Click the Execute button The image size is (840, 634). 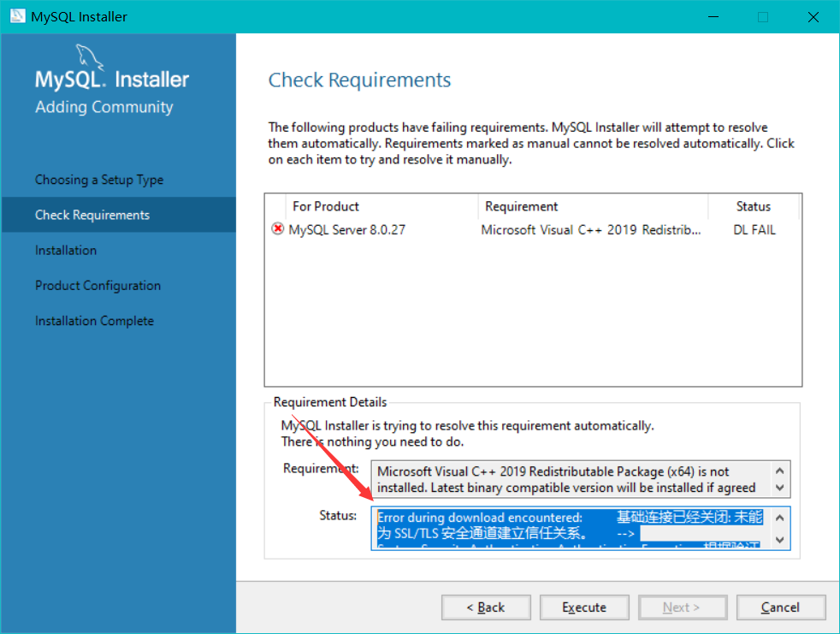(584, 607)
